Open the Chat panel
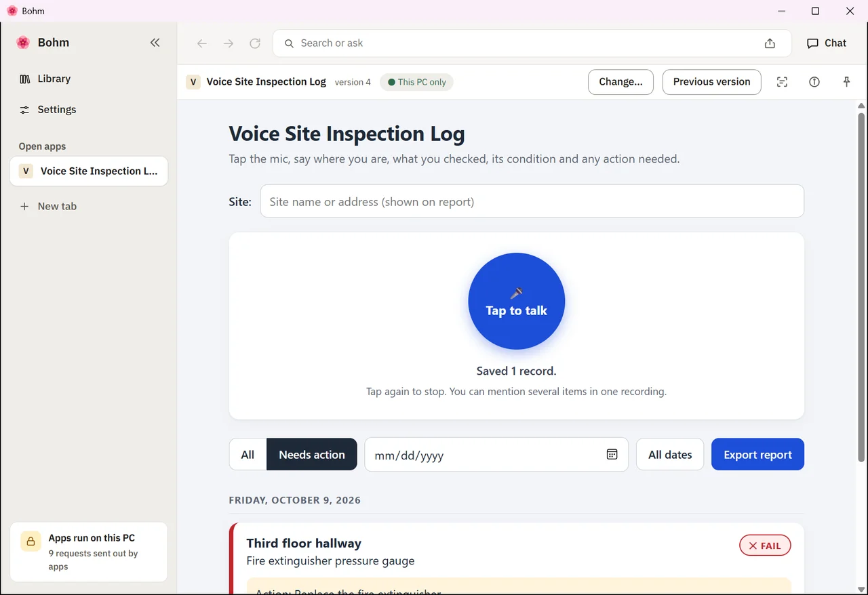The image size is (868, 595). click(x=827, y=43)
